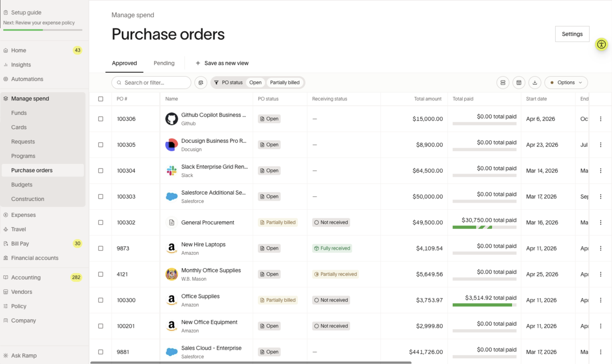
Task: Check the box for PO 100303
Action: click(101, 197)
